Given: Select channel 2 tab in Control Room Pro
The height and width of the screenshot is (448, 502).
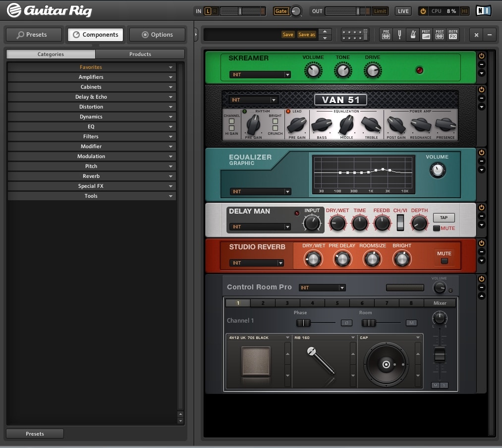Looking at the screenshot, I should click(x=263, y=303).
